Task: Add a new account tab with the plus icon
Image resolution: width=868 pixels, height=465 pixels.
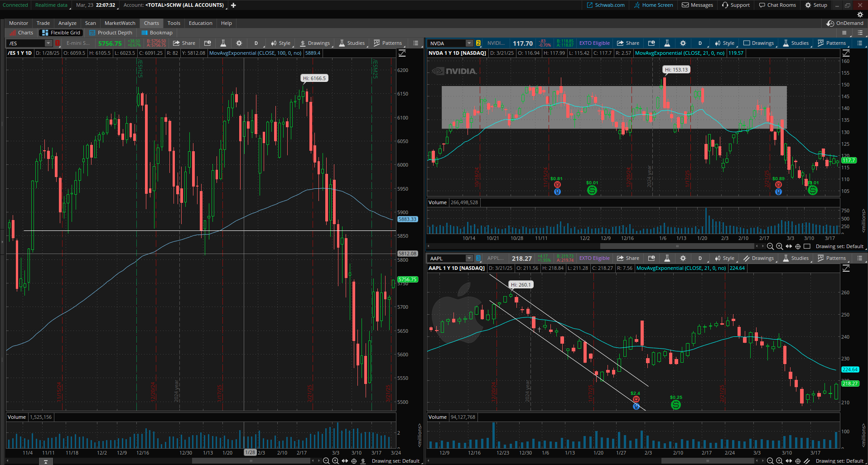Action: [x=233, y=5]
